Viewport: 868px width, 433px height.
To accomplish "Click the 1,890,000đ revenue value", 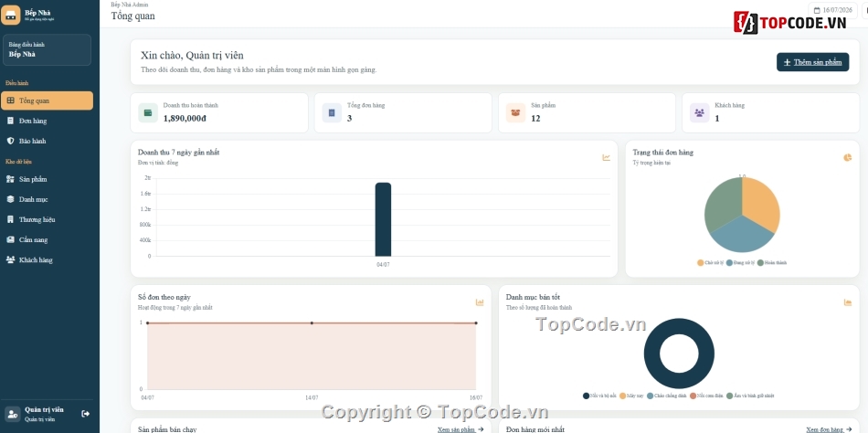I will (185, 118).
